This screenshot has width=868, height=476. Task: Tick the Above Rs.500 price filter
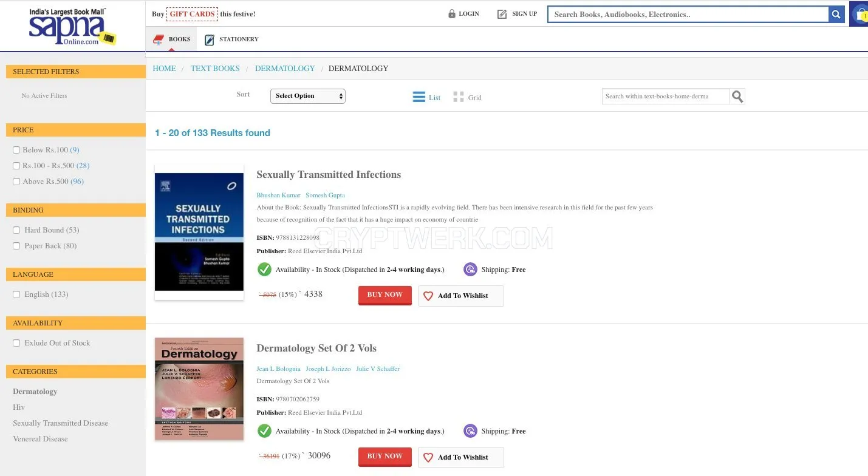tap(16, 182)
